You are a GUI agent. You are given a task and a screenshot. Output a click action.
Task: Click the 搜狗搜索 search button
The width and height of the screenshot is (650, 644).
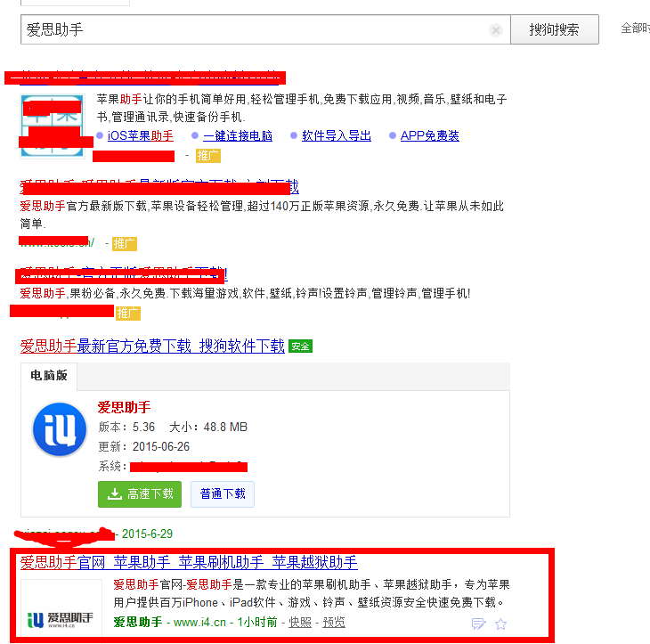(x=554, y=29)
